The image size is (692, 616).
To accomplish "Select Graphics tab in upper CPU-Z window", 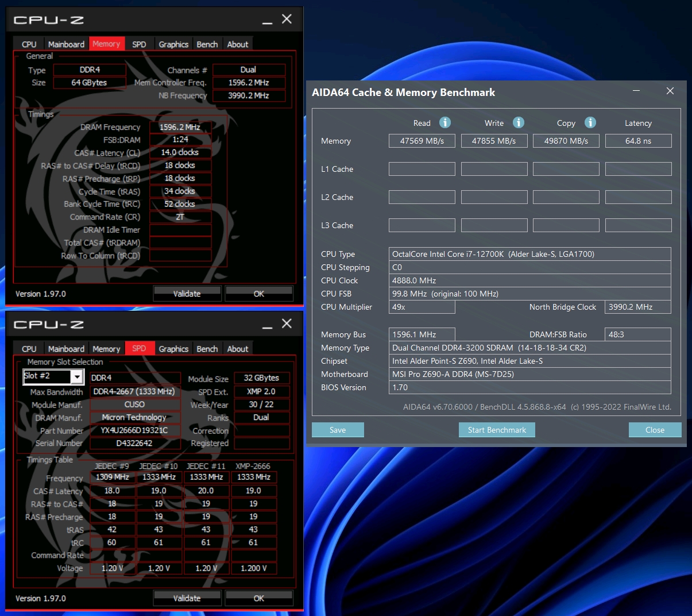I will 173,44.
